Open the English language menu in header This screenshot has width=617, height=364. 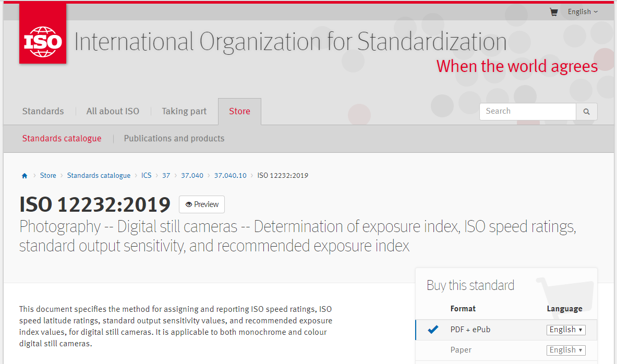[583, 12]
